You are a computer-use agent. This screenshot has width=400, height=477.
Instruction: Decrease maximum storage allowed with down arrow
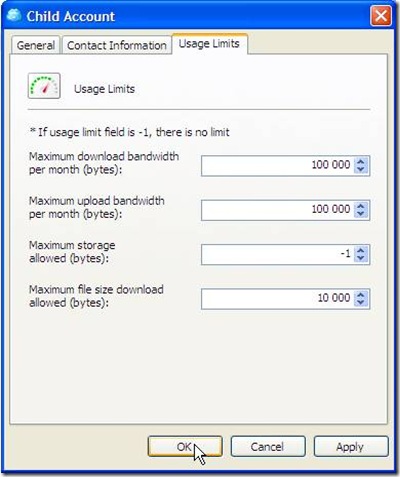tap(360, 258)
